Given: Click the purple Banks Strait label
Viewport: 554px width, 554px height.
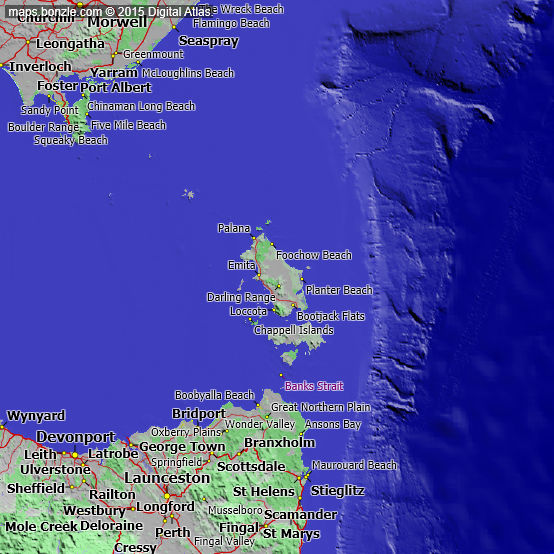Looking at the screenshot, I should click(314, 386).
